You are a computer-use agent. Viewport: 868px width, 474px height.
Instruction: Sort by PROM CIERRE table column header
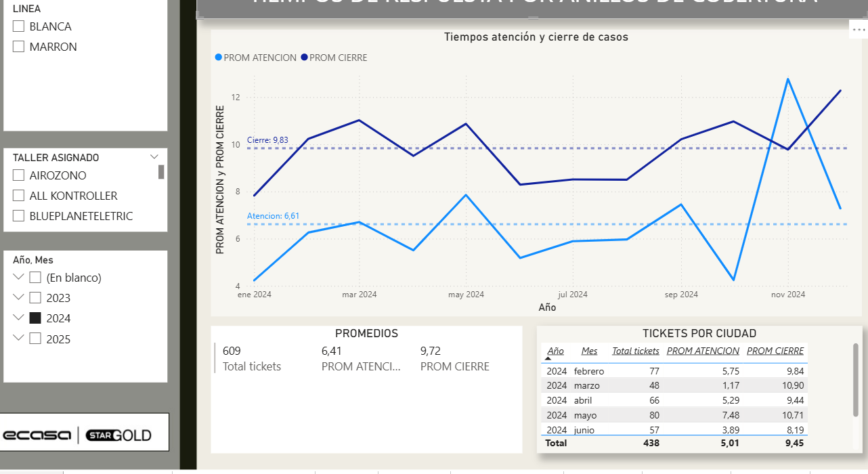[775, 351]
